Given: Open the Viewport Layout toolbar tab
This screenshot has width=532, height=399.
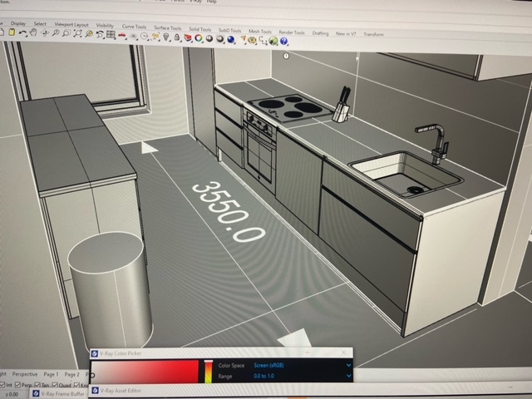Looking at the screenshot, I should 70,25.
